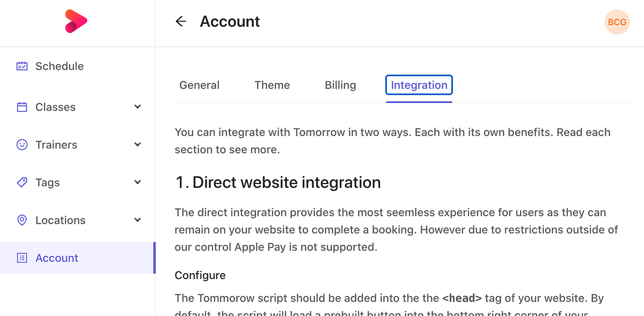644x316 pixels.
Task: Expand the Classes section
Action: 138,107
